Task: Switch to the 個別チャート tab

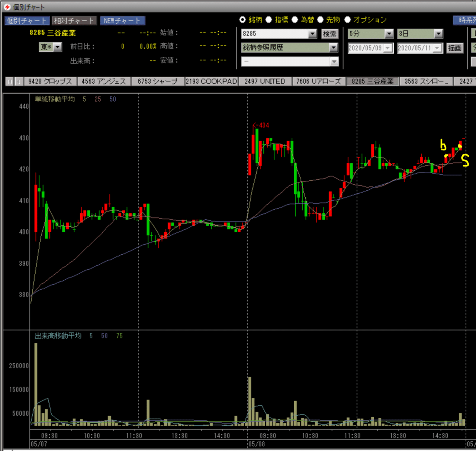Action: coord(26,20)
